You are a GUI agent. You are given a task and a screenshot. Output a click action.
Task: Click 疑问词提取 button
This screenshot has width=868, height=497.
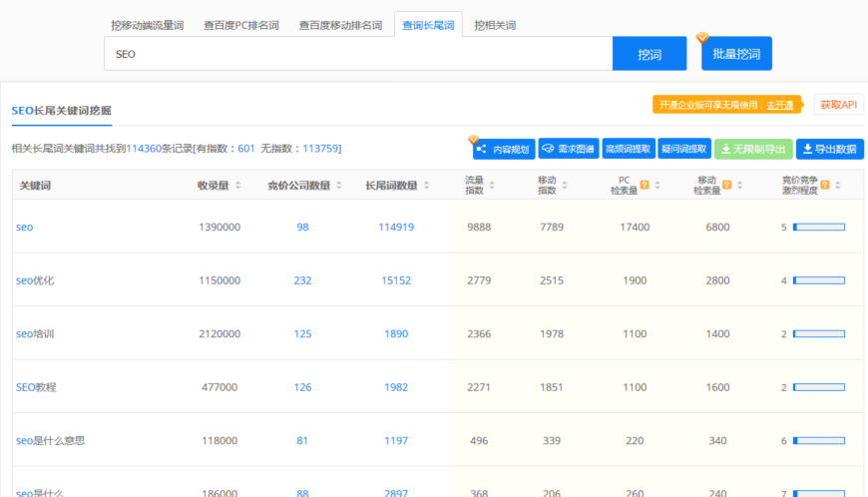(684, 149)
